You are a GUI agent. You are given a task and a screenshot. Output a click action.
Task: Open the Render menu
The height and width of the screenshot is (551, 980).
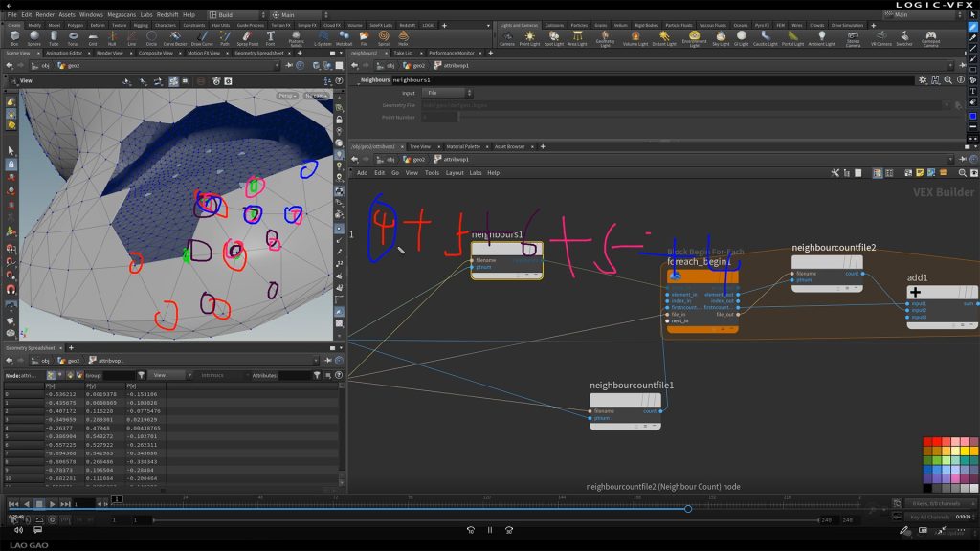tap(45, 15)
